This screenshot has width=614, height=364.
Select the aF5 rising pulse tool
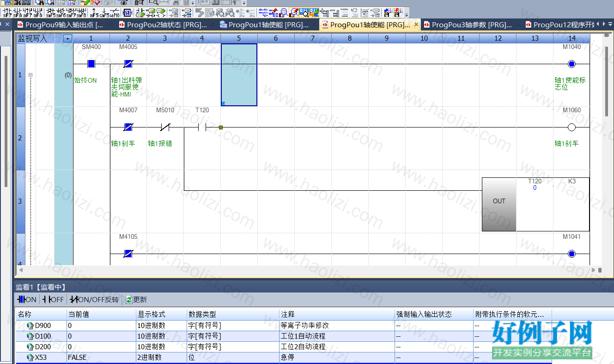(94, 12)
